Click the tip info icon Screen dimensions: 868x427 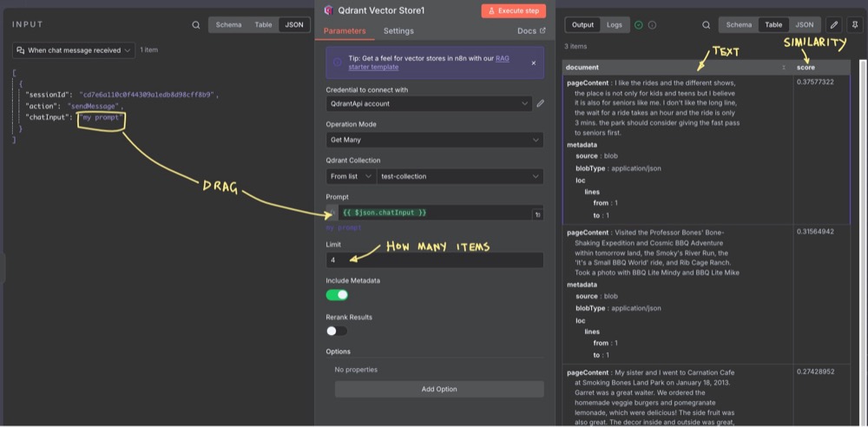pos(337,62)
